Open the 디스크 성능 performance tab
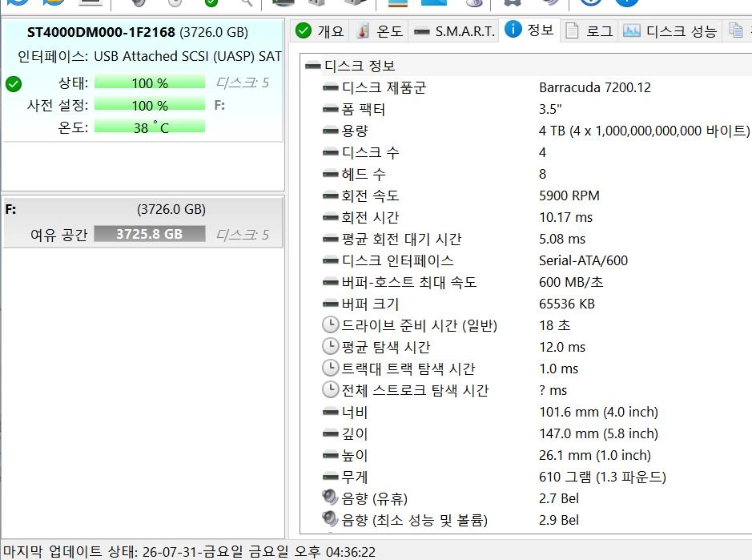Viewport: 752px width, 560px height. coord(670,31)
